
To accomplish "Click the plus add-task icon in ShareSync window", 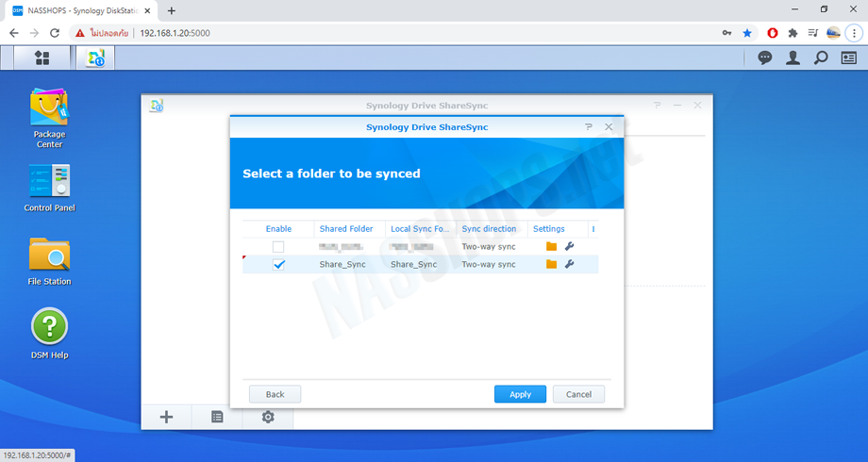I will (x=166, y=417).
